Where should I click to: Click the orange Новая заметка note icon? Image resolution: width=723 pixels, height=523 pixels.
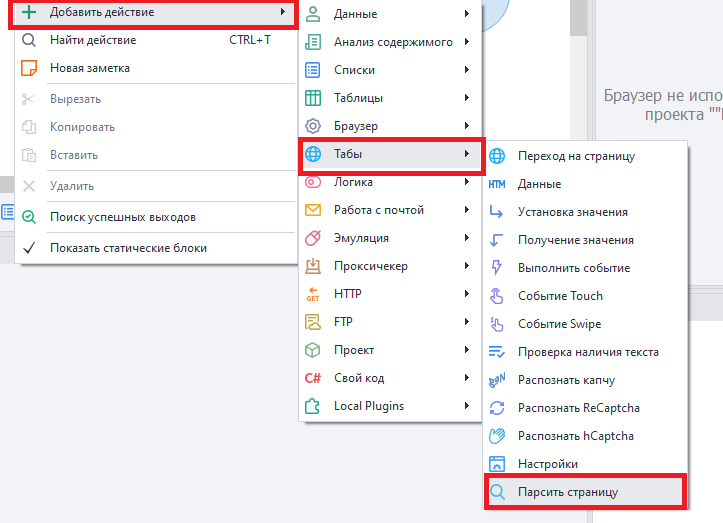click(29, 68)
